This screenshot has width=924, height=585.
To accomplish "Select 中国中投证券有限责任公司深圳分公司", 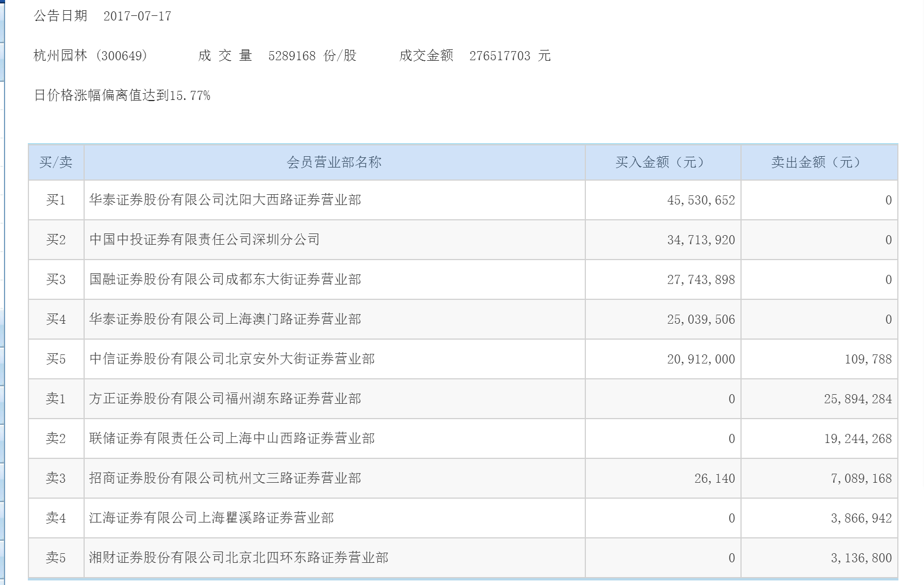I will click(x=205, y=240).
